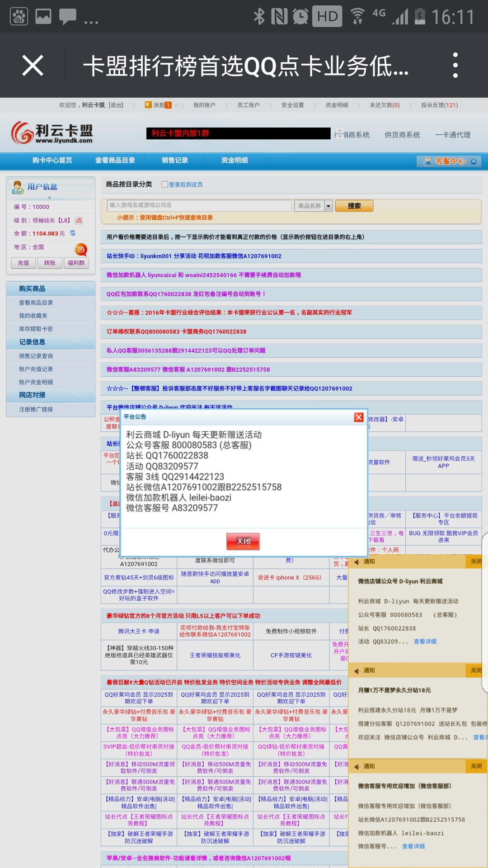Open 说说卡 iphone X (256G) cell
Screen dimensions: 488x868
click(291, 577)
